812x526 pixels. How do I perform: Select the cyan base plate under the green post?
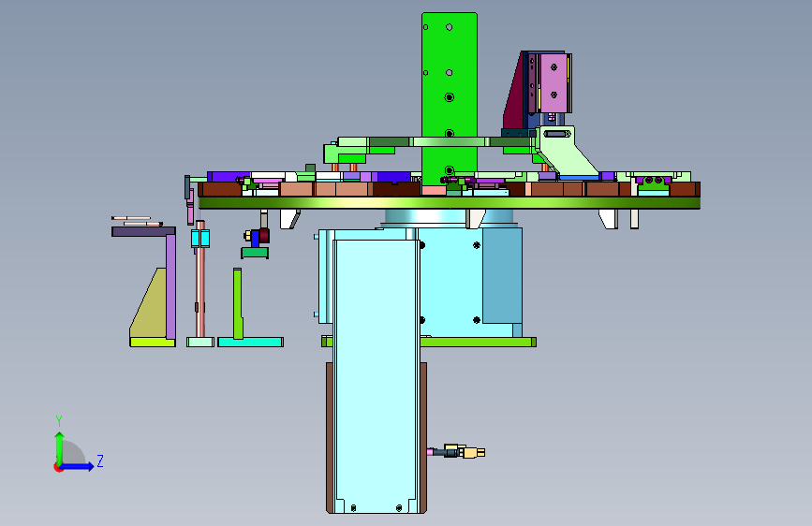(251, 343)
